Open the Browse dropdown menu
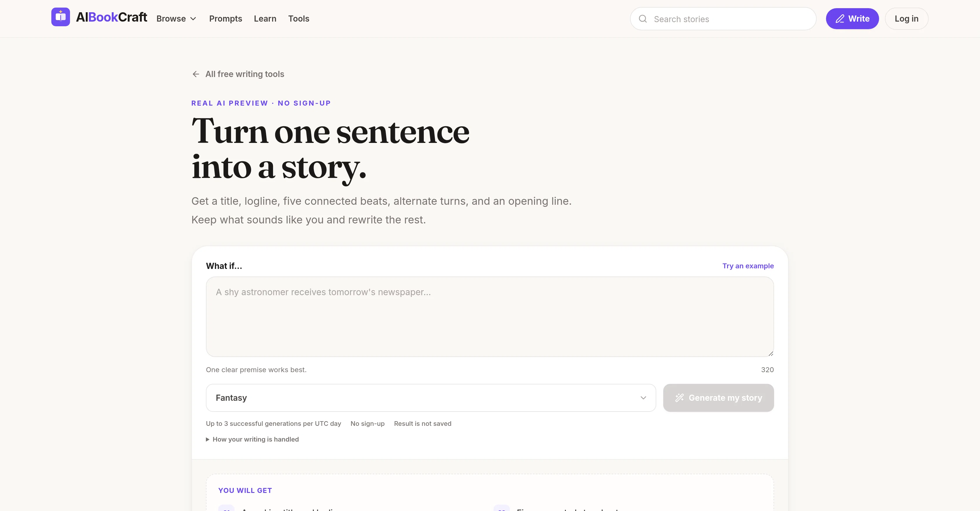This screenshot has height=511, width=980. click(176, 19)
